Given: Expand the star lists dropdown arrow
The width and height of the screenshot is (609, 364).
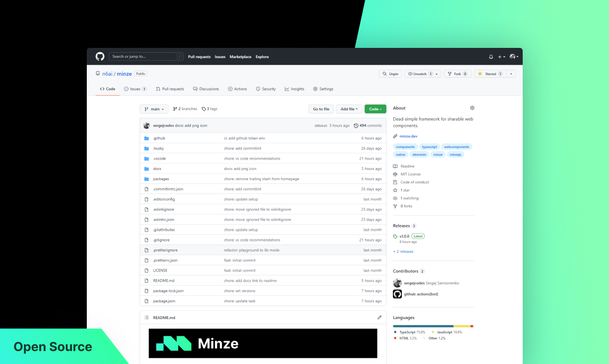Looking at the screenshot, I should [511, 74].
